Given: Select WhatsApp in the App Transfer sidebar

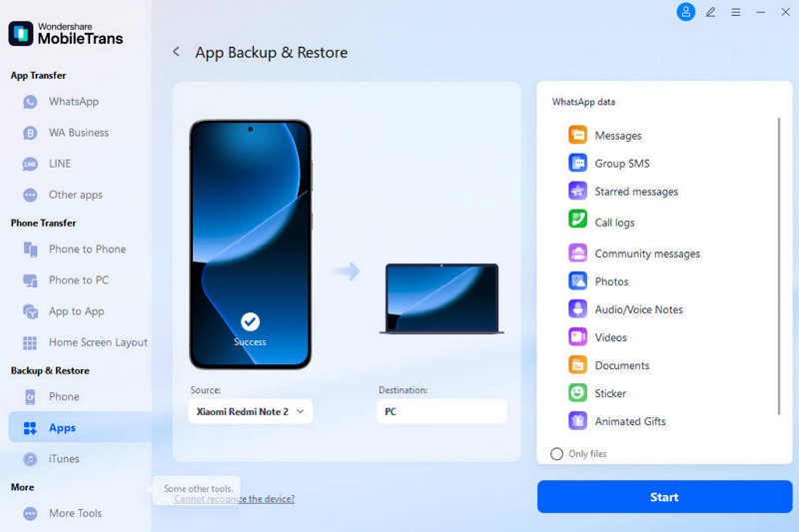Looking at the screenshot, I should (73, 102).
